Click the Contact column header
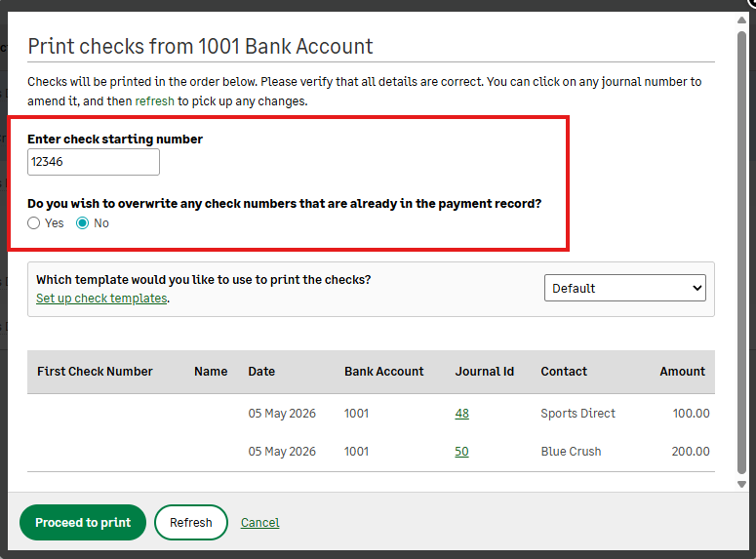The width and height of the screenshot is (756, 559). pos(564,372)
